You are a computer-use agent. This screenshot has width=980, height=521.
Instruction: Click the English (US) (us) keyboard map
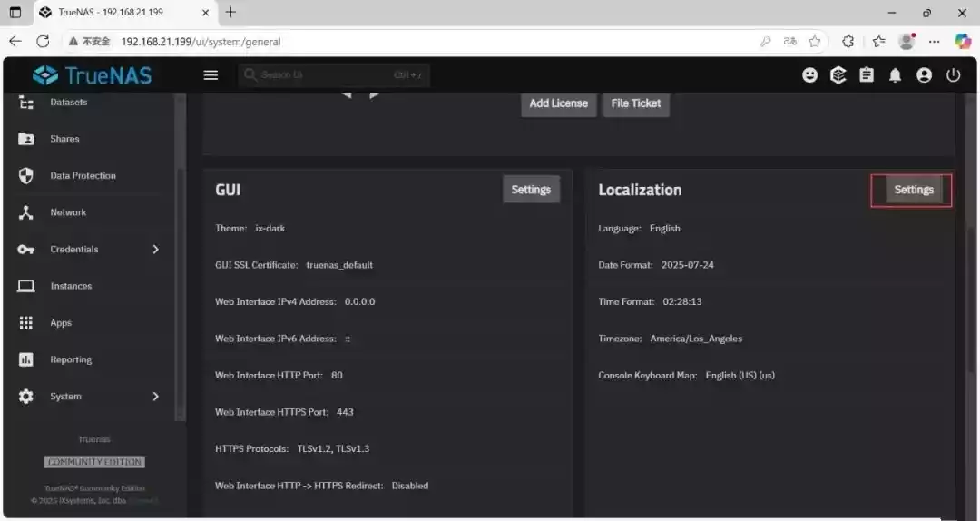tap(740, 375)
